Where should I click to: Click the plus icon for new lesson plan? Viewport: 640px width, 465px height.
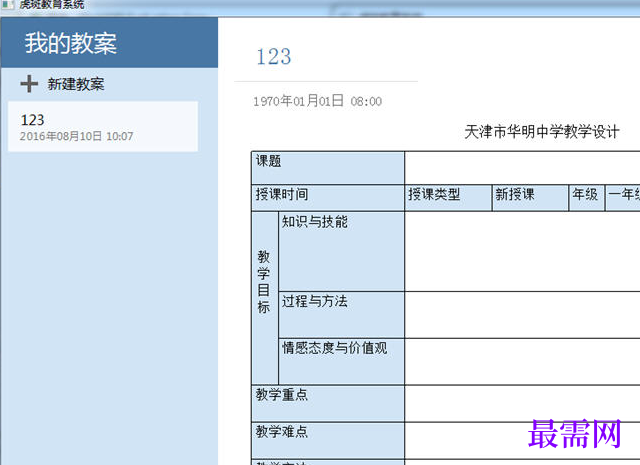click(x=29, y=84)
